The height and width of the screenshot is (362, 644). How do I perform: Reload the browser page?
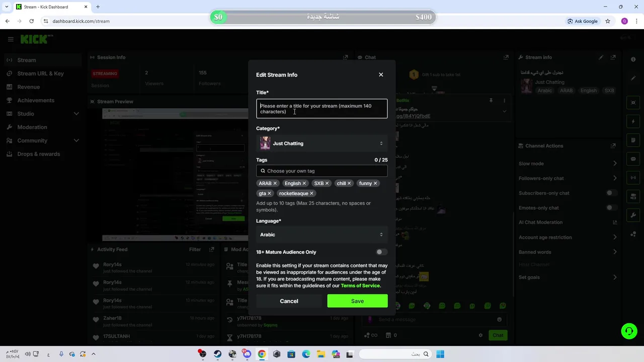tap(31, 21)
